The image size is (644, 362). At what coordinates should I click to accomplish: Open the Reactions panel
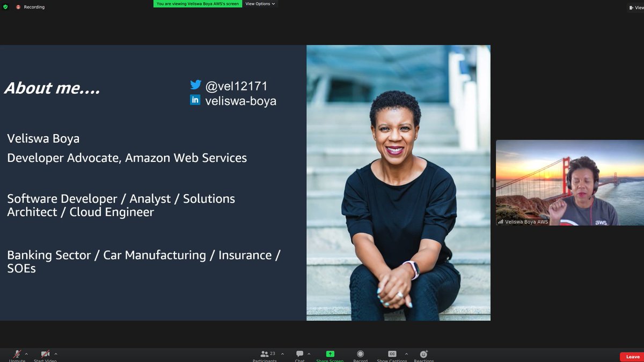423,355
